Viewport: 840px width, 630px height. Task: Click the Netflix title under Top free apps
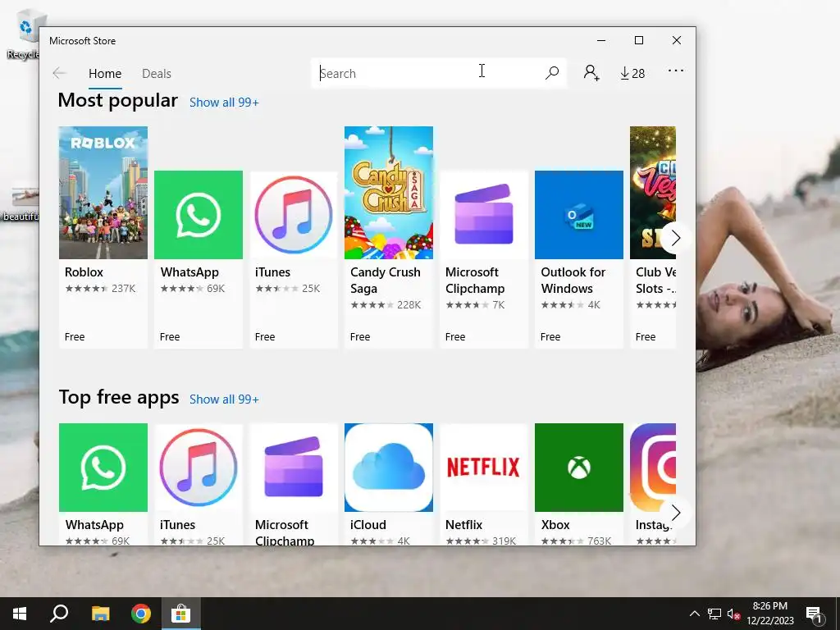463,525
